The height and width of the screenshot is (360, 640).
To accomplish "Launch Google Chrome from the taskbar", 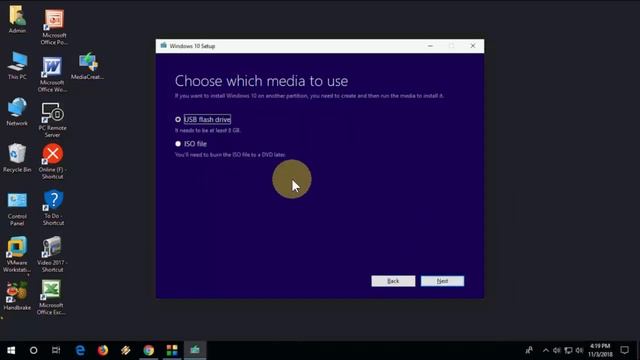I will 149,350.
